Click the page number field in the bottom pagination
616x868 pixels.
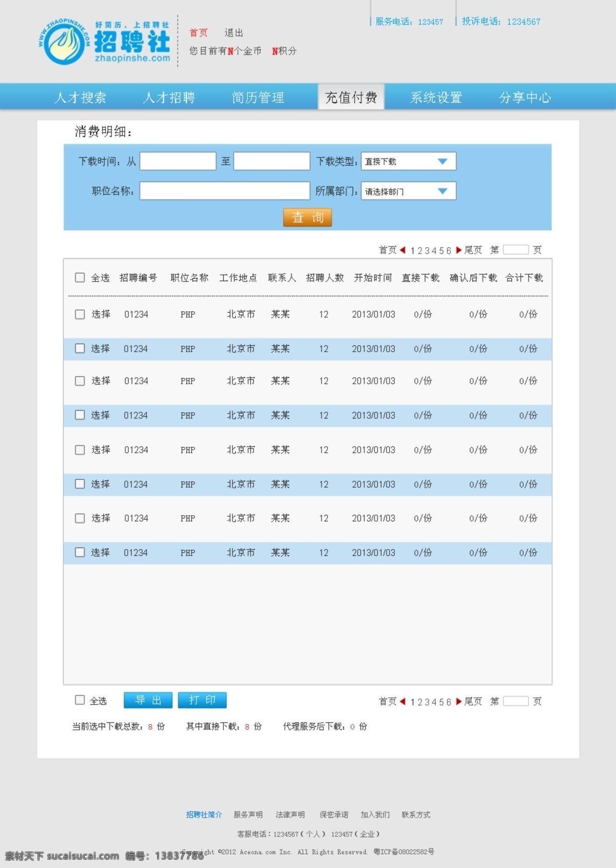515,701
